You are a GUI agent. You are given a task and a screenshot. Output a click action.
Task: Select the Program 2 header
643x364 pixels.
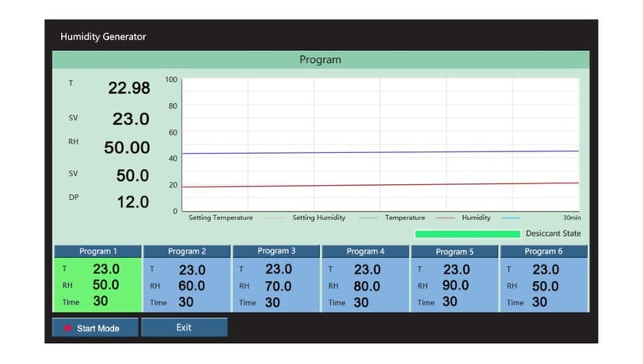pos(187,251)
